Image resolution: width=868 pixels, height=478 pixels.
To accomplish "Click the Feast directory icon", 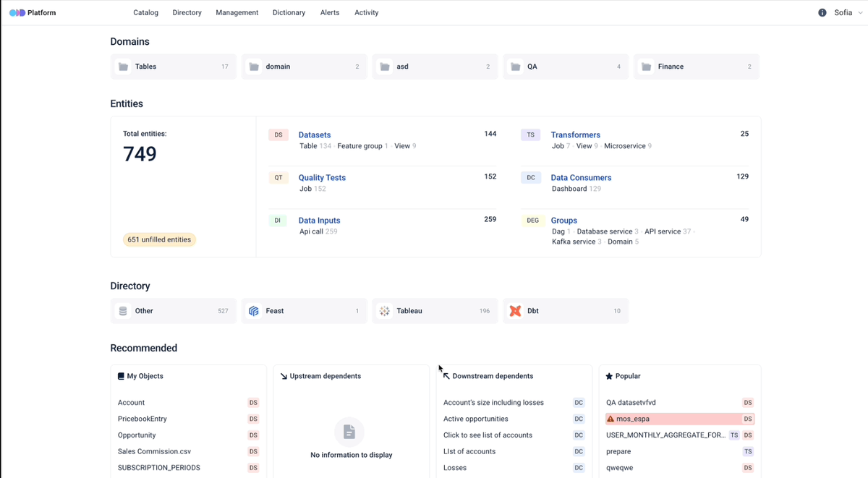I will (254, 311).
